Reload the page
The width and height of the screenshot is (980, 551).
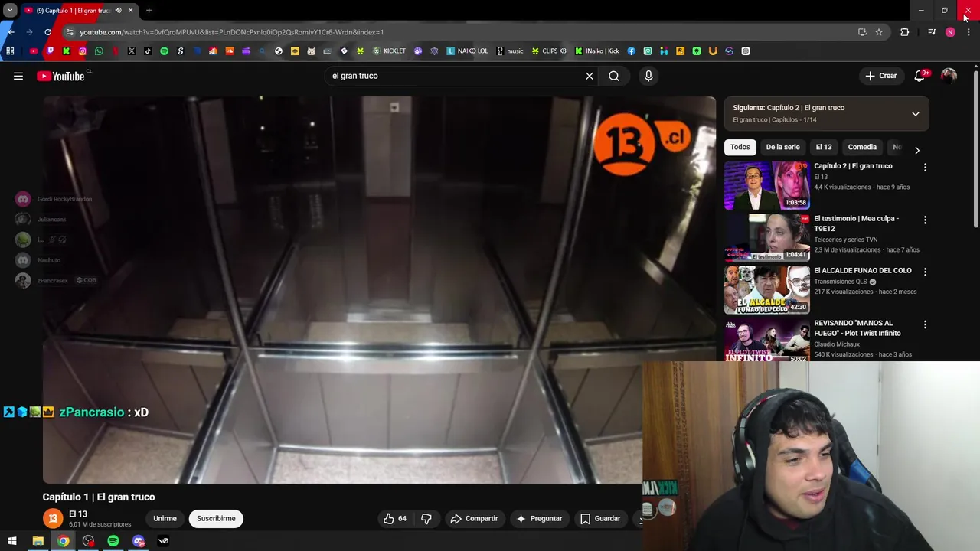click(48, 32)
